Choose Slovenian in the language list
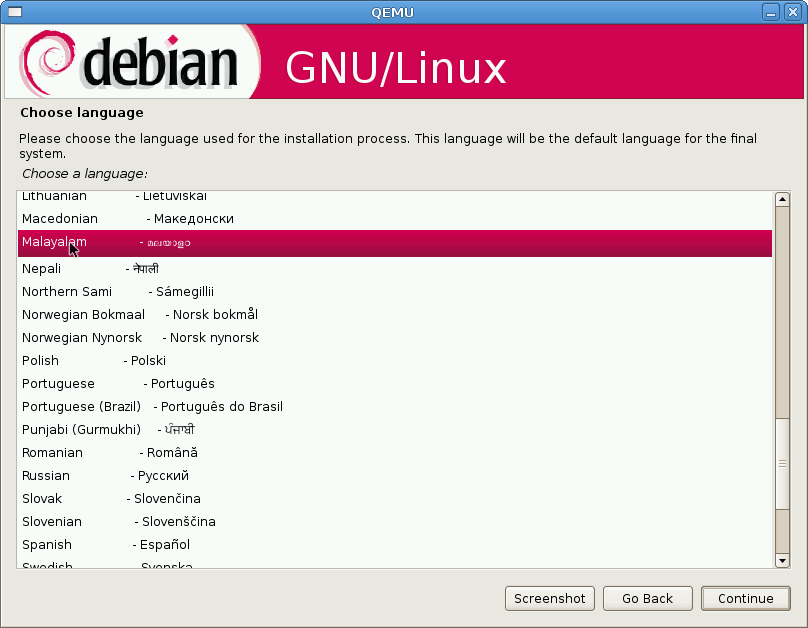 pyautogui.click(x=52, y=521)
